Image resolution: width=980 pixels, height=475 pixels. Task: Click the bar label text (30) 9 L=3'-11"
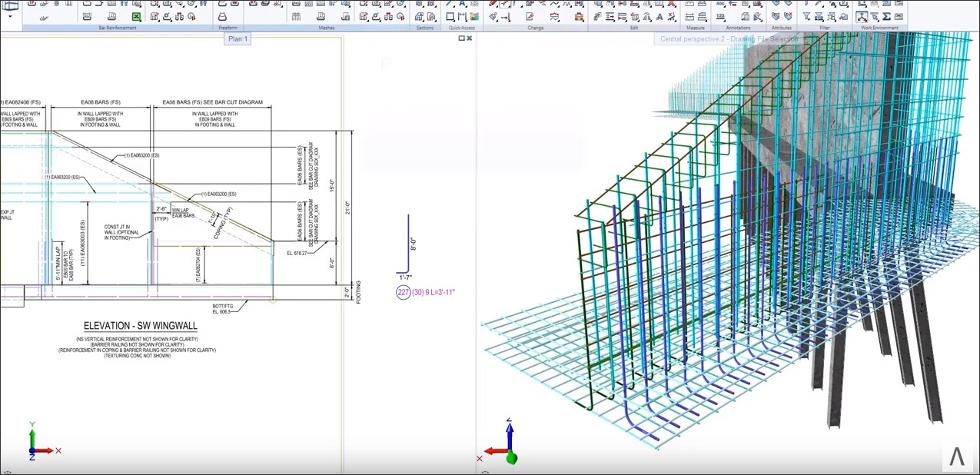point(434,292)
